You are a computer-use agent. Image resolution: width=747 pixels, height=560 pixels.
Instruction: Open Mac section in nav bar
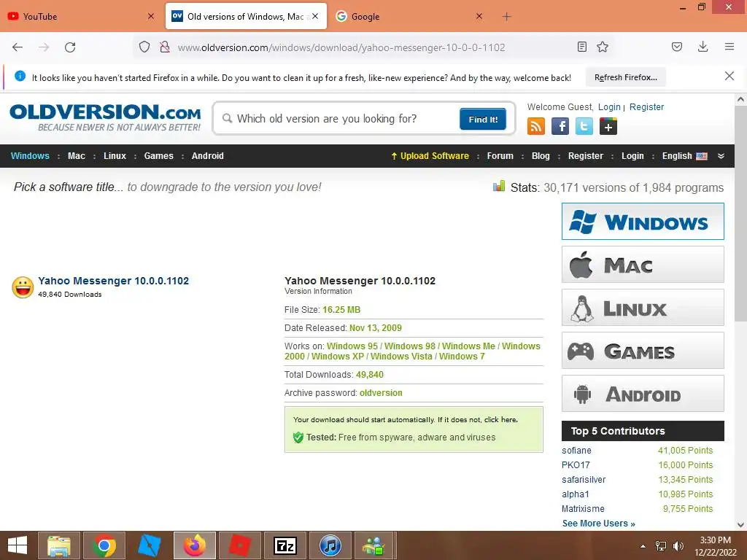click(x=76, y=156)
